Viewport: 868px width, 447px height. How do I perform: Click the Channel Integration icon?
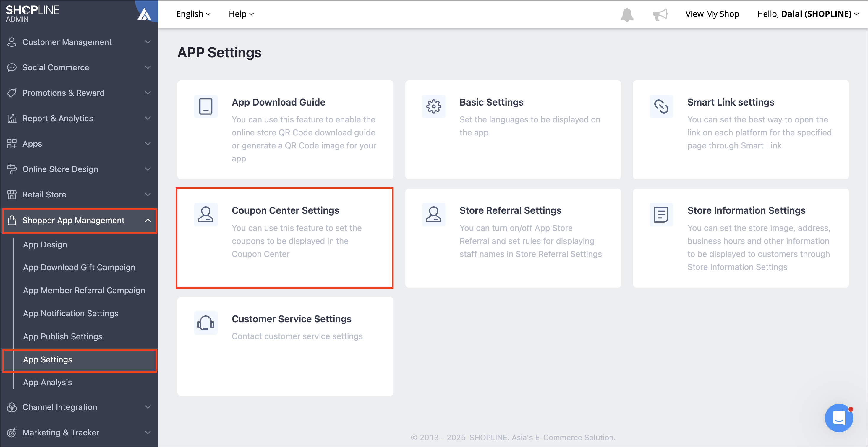[x=12, y=407]
